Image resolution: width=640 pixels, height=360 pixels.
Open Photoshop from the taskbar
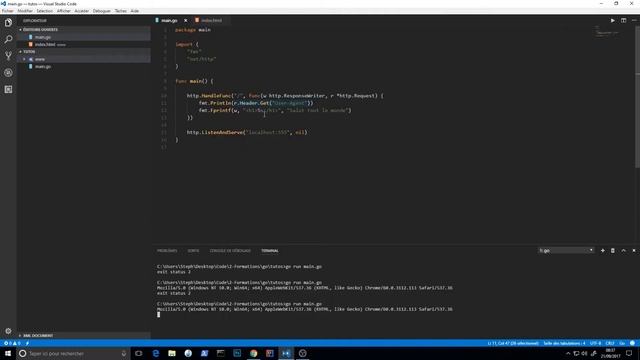237,353
